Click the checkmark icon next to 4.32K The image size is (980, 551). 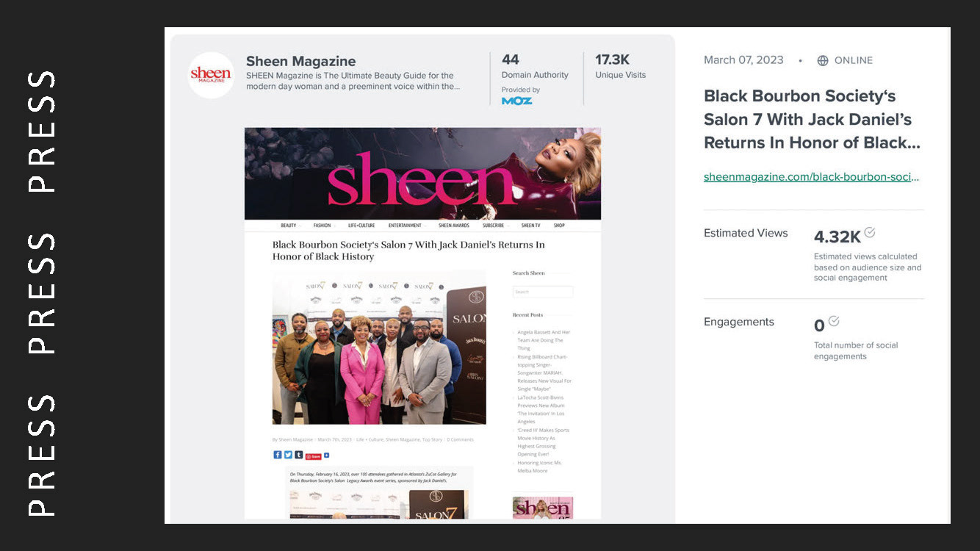coord(870,232)
